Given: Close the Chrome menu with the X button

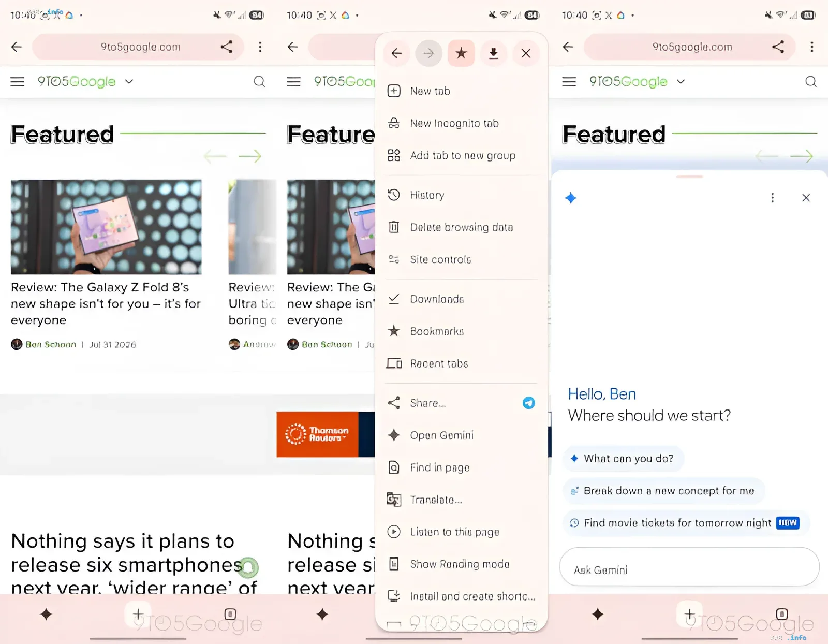Looking at the screenshot, I should point(526,53).
